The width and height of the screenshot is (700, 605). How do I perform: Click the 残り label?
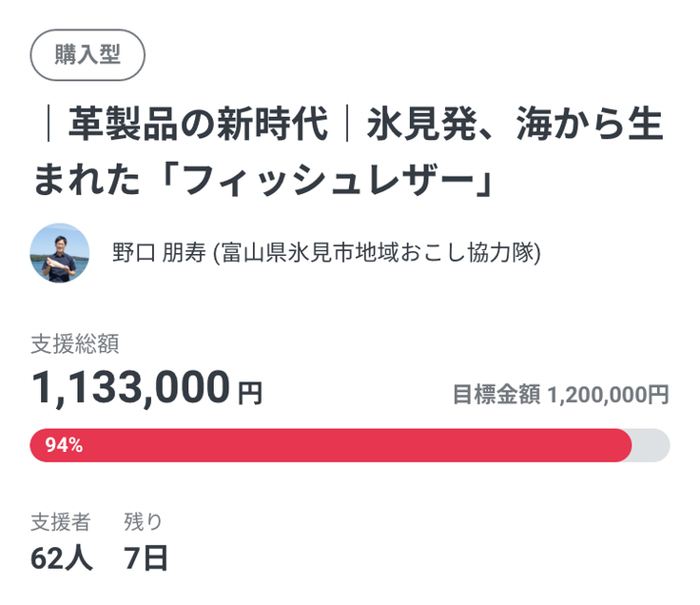pyautogui.click(x=144, y=521)
